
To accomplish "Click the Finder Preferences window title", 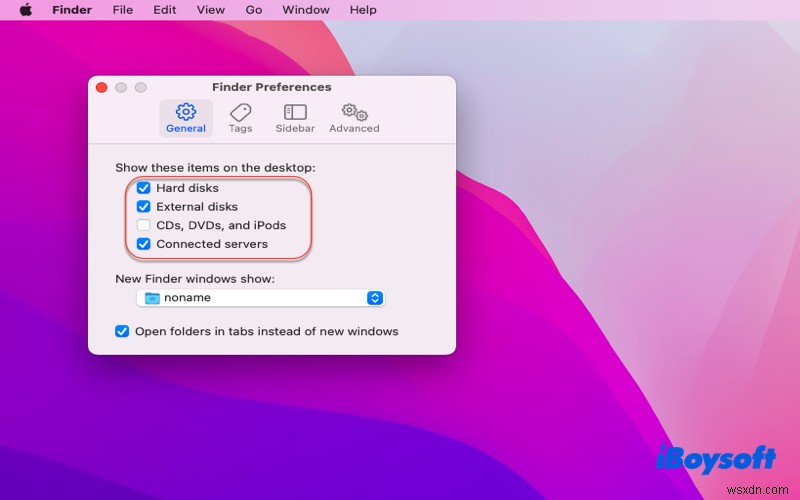I will click(x=271, y=87).
